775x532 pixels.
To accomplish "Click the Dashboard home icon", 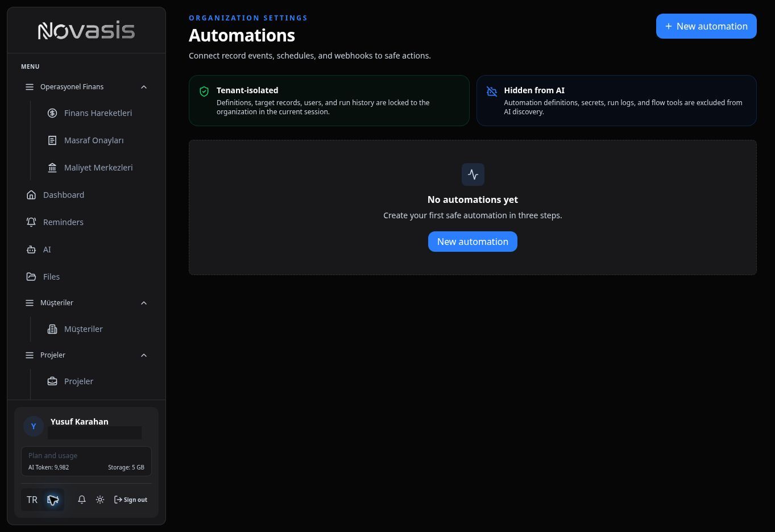I will 31,195.
